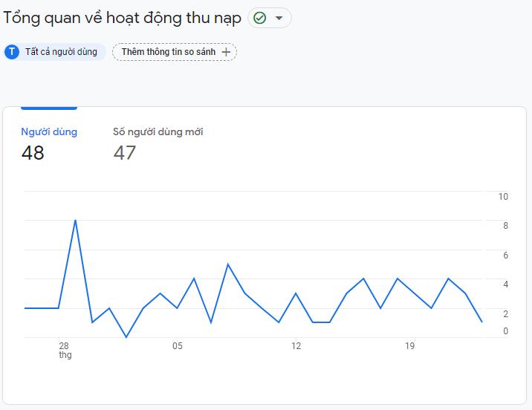Click Thêm thông tin so sánh button

pyautogui.click(x=175, y=52)
